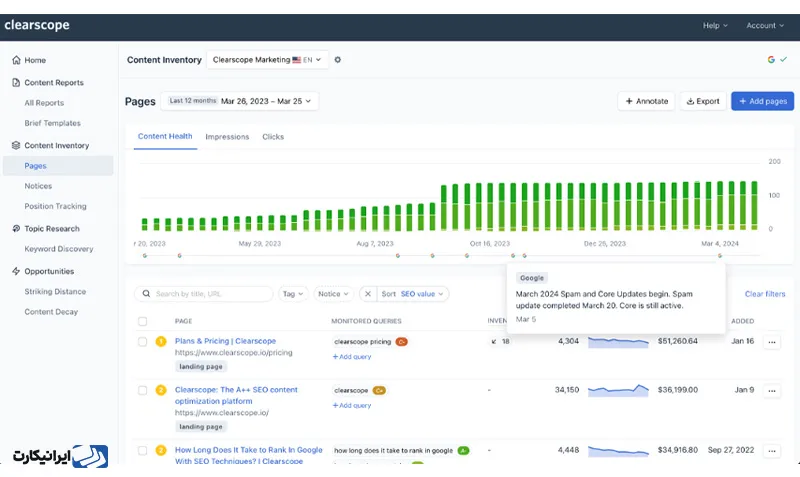This screenshot has height=477, width=800.
Task: Open Keyword Discovery in sidebar
Action: tap(59, 249)
